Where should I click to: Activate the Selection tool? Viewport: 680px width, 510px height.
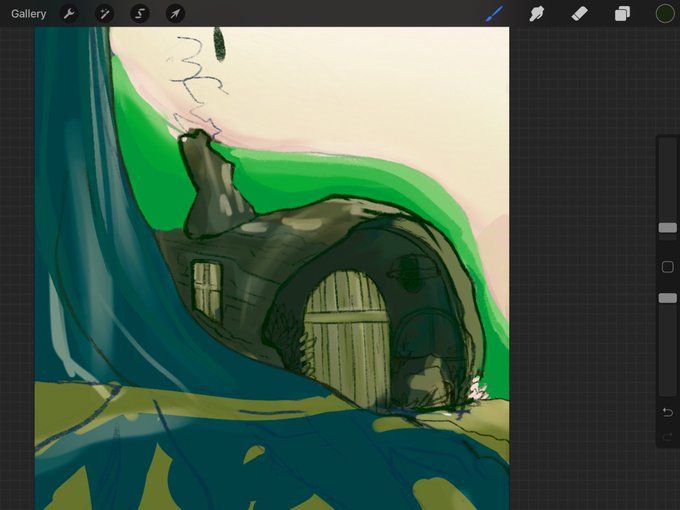tap(140, 14)
